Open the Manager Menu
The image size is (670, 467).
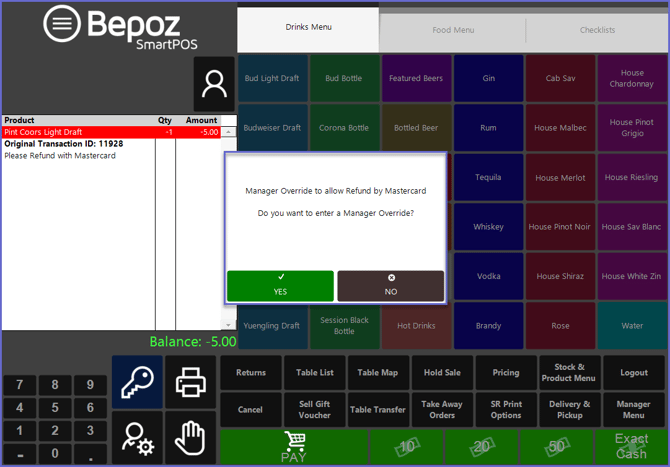(633, 410)
